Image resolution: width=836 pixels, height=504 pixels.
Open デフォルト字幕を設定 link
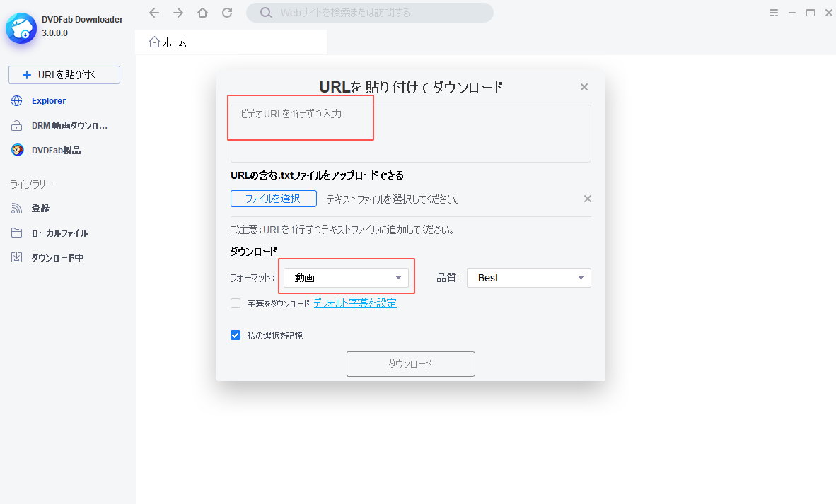click(355, 303)
